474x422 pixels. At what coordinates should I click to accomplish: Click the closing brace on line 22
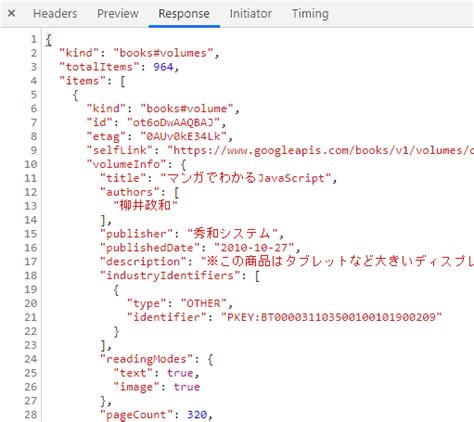[x=116, y=332]
